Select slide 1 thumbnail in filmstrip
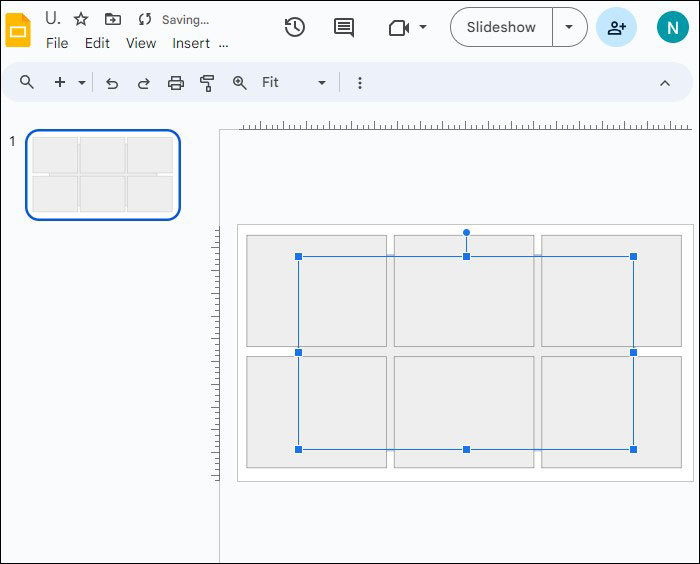The width and height of the screenshot is (700, 564). (103, 175)
